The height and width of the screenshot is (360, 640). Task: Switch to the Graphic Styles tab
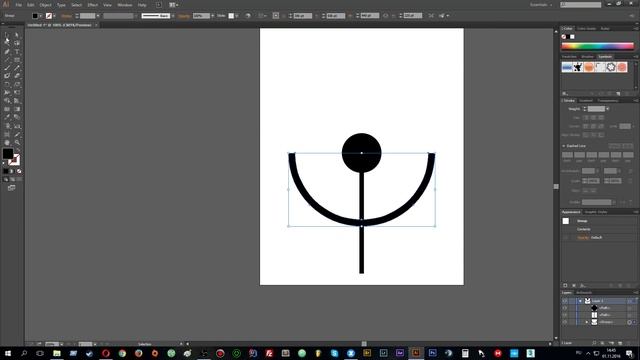[596, 212]
